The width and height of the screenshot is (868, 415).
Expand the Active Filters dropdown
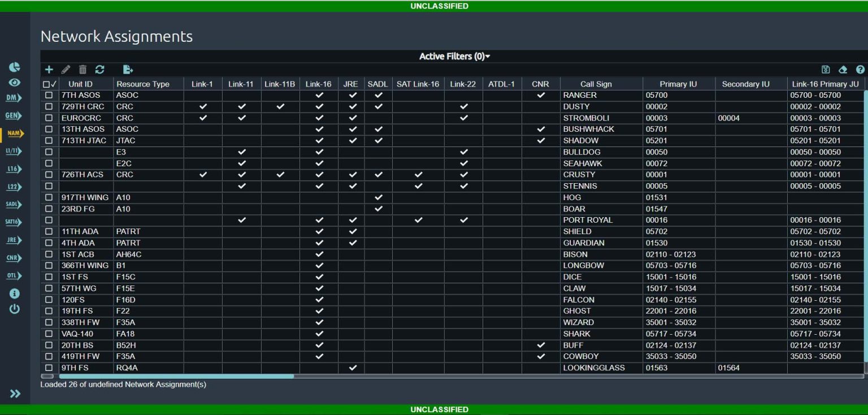pyautogui.click(x=454, y=56)
